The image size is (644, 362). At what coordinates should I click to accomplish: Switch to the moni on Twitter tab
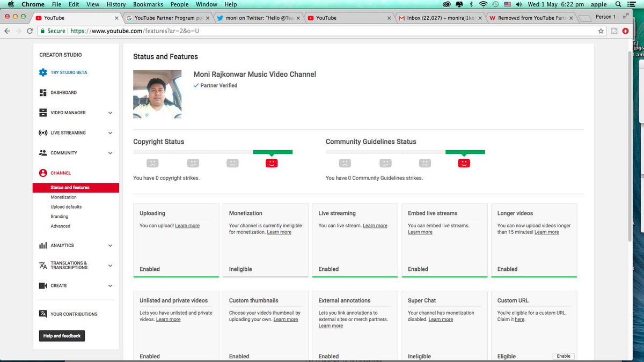[259, 18]
